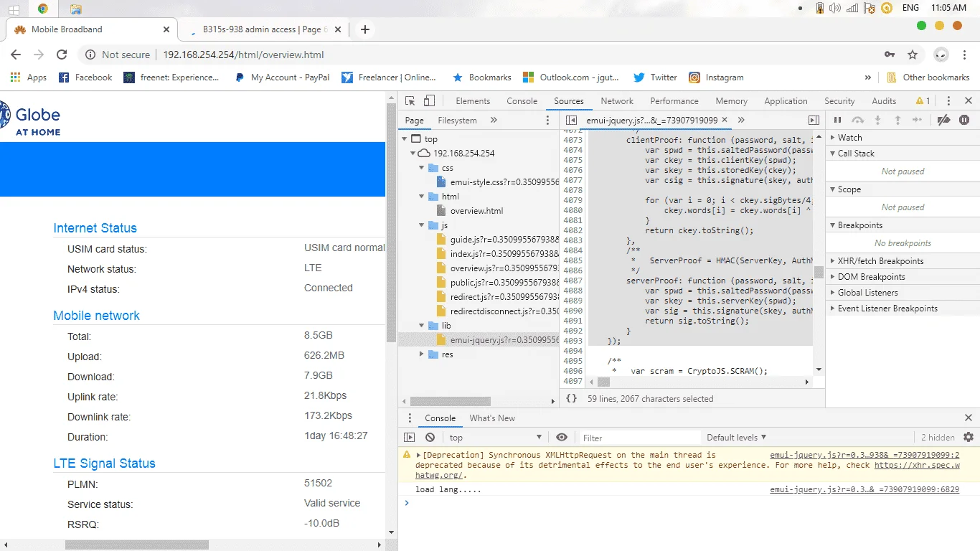
Task: Expand the res folder
Action: 423,354
